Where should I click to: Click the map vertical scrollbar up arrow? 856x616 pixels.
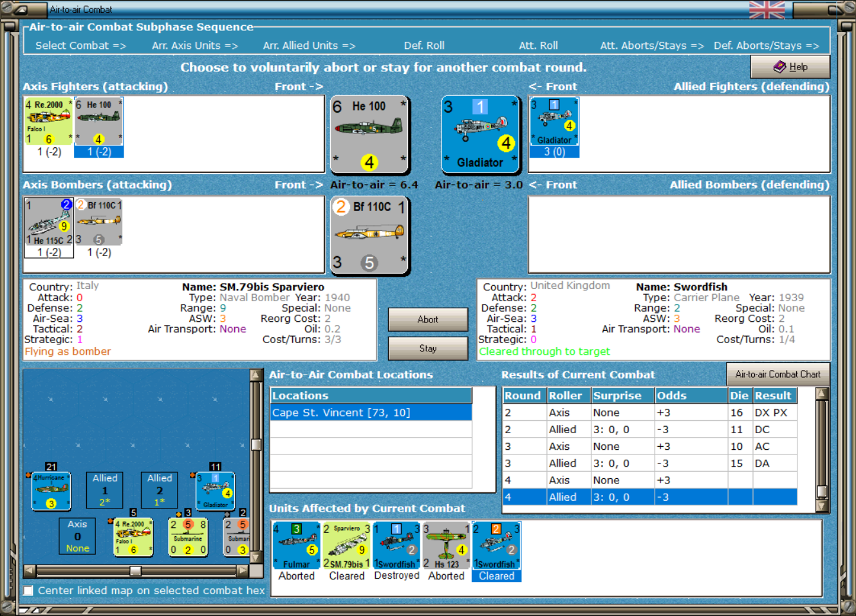click(256, 375)
